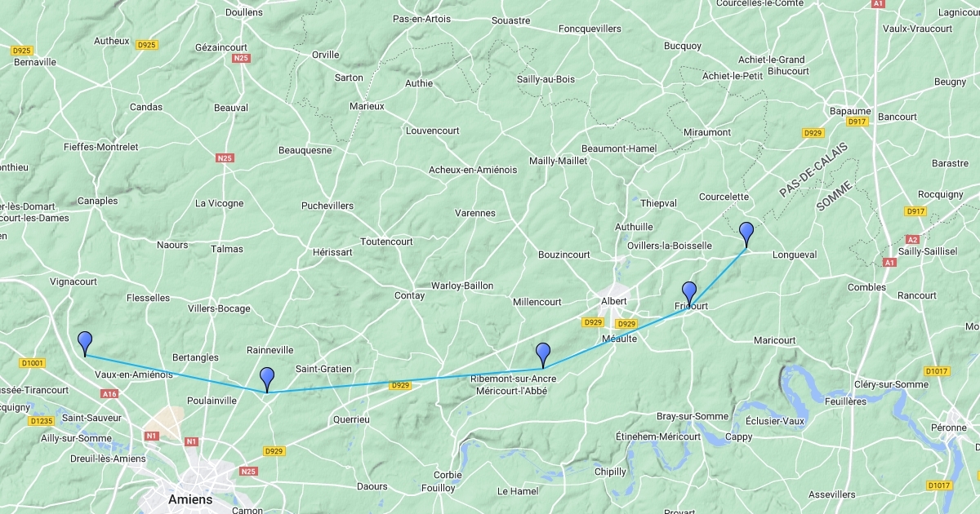The height and width of the screenshot is (514, 980).
Task: Click the A16 road shield
Action: pos(109,393)
